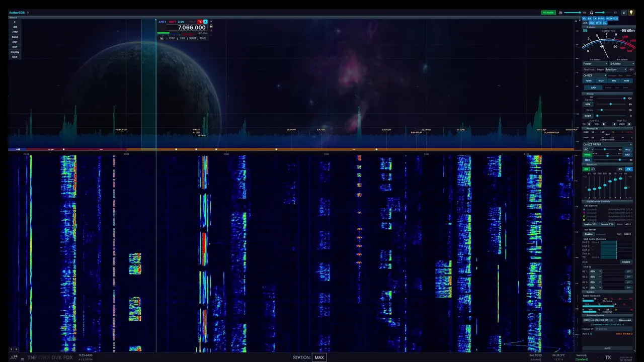Toggle the IQ 1 Off button
This screenshot has height=362, width=644.
629,271
